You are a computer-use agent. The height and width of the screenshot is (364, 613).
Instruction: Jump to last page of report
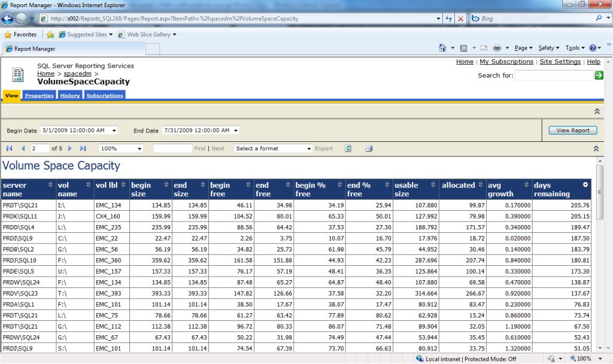[x=83, y=148]
